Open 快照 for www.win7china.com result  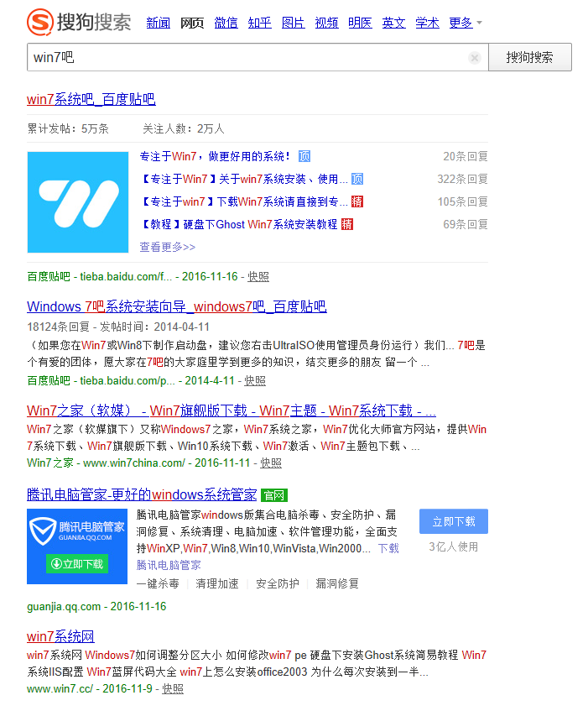(x=271, y=463)
